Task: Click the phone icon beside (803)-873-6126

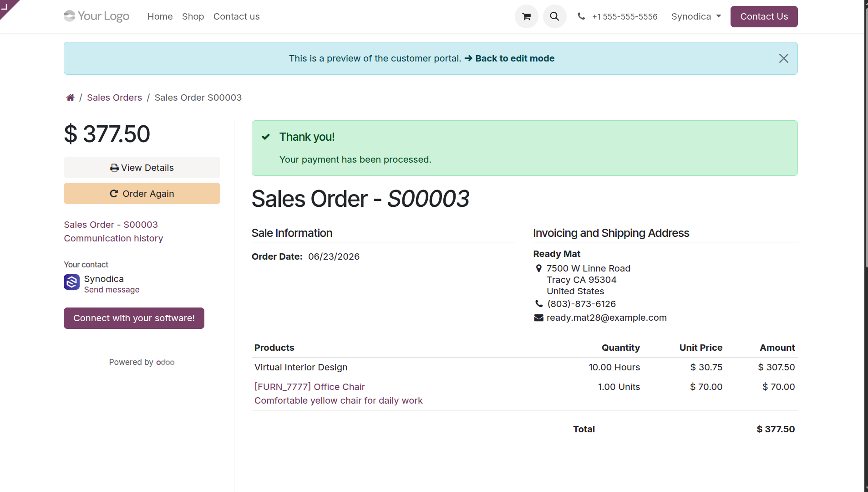Action: (x=539, y=304)
